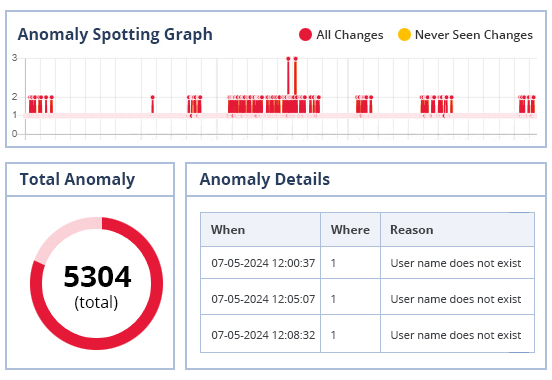Sort the table by the Reason column header
Screen dimensions: 552x380
457,230
